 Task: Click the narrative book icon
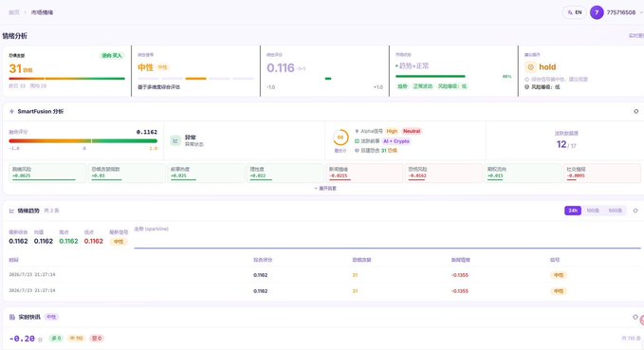357,141
